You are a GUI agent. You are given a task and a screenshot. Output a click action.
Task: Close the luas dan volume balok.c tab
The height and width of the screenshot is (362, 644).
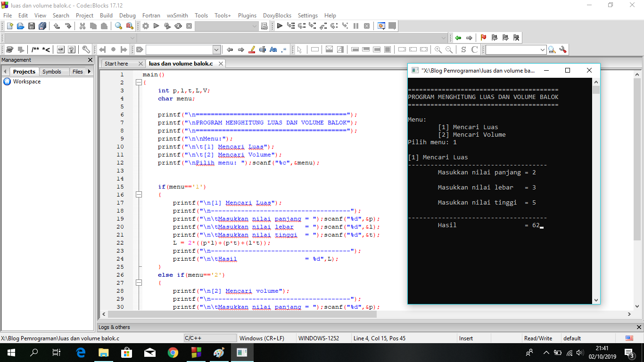[220, 64]
